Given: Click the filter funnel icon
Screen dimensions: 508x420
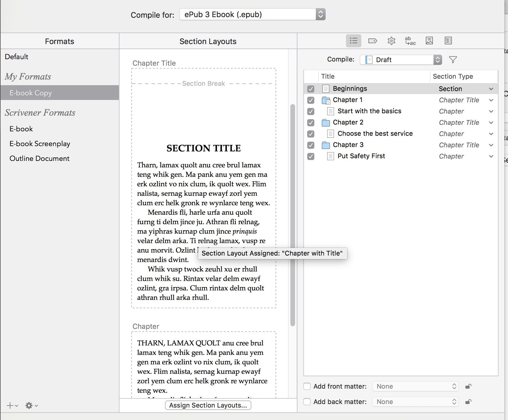Looking at the screenshot, I should coord(453,60).
